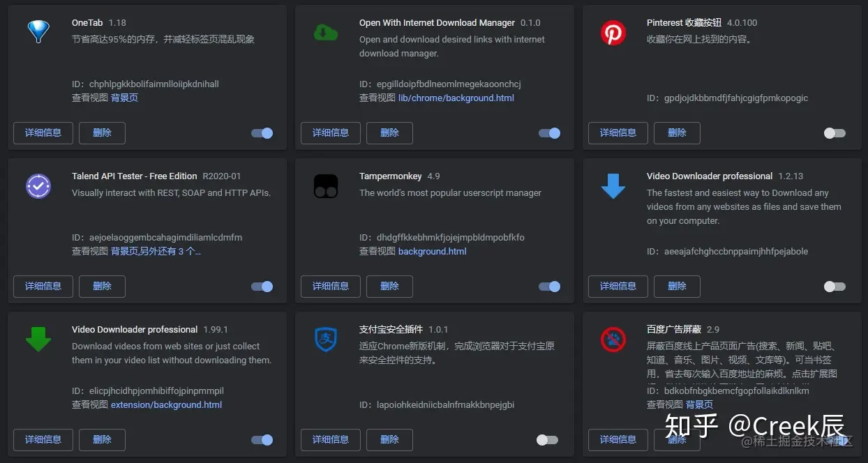Open 详细信息 for Talend API Tester
This screenshot has width=868, height=463.
[43, 286]
